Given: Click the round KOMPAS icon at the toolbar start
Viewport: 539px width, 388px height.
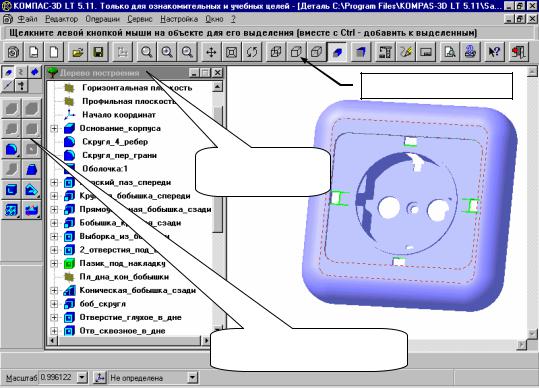Looking at the screenshot, I should point(13,52).
